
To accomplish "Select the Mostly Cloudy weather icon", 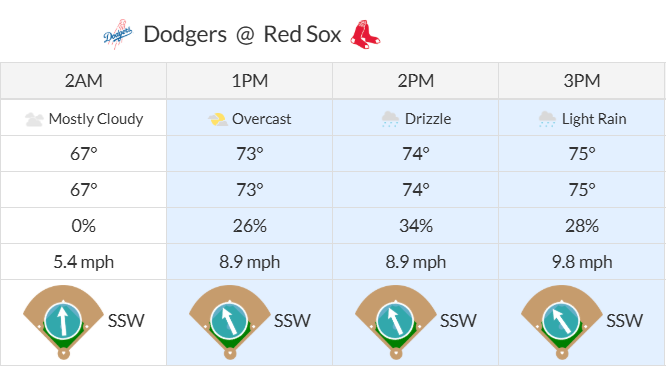I will 34,119.
